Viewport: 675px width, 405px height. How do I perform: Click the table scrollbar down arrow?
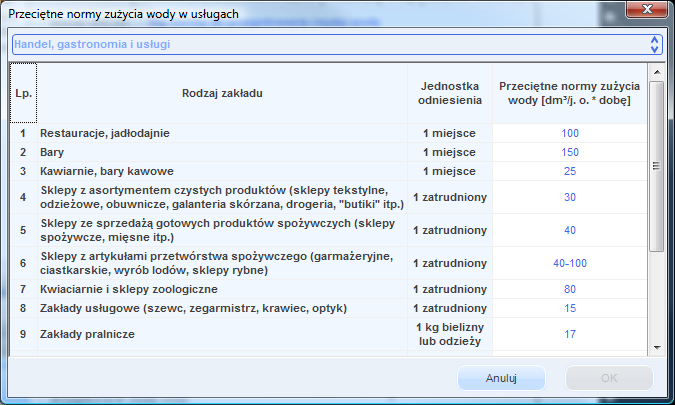pos(657,347)
